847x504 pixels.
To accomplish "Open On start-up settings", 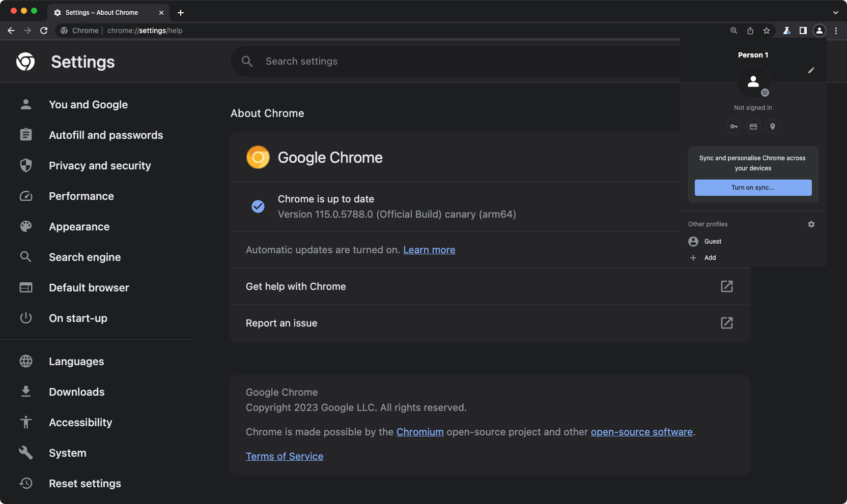I will tap(78, 318).
